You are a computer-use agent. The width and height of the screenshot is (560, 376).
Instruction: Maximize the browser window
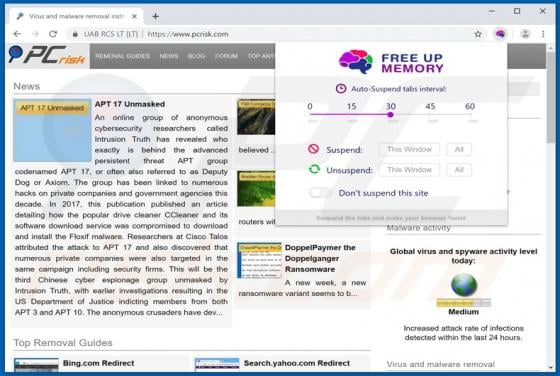517,11
